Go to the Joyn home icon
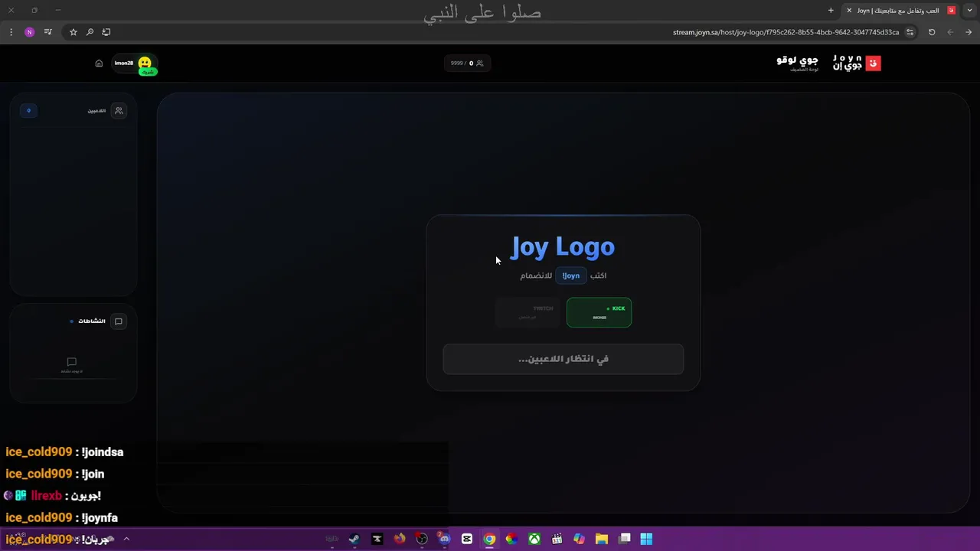Image resolution: width=980 pixels, height=551 pixels. 99,64
